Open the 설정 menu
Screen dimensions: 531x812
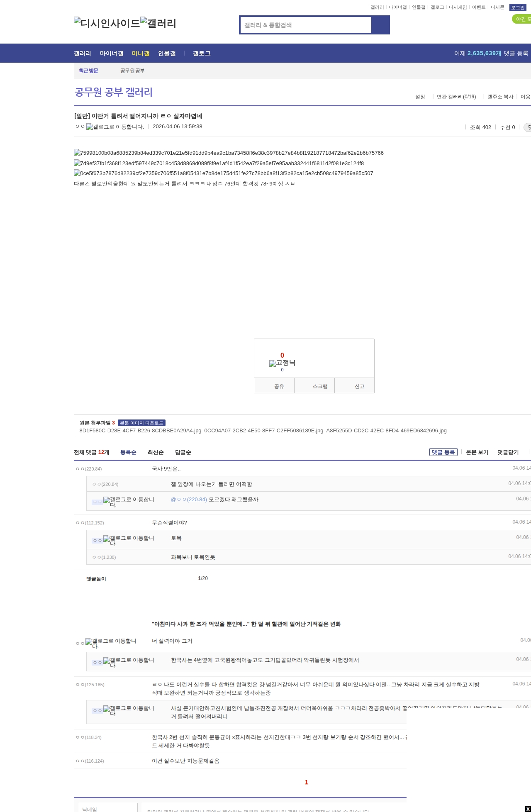(x=420, y=97)
